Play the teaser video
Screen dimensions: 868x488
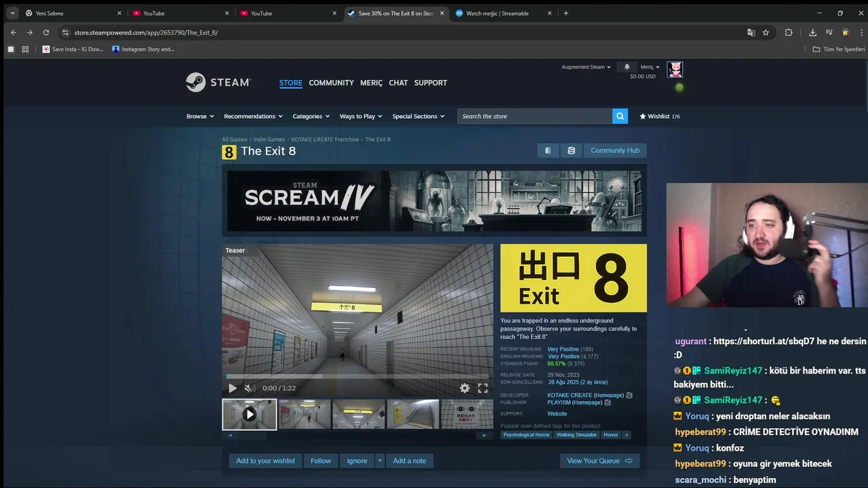pyautogui.click(x=233, y=388)
